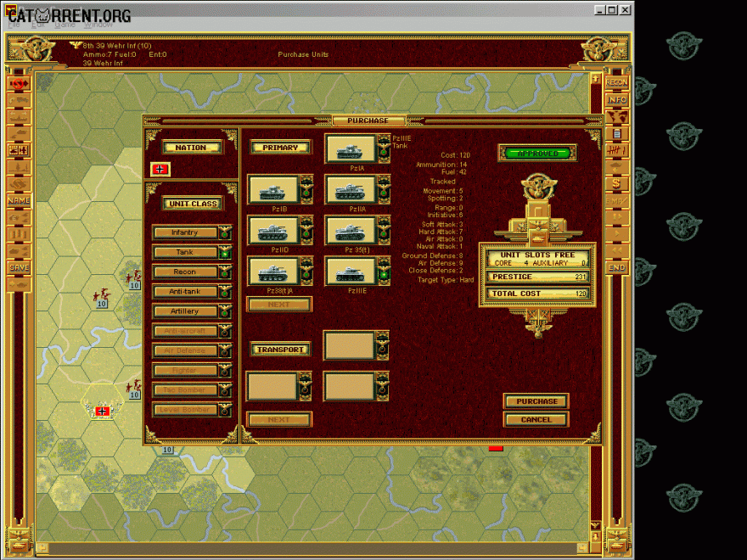This screenshot has height=560, width=747.
Task: Confirm with the PURCHASE button
Action: point(536,401)
